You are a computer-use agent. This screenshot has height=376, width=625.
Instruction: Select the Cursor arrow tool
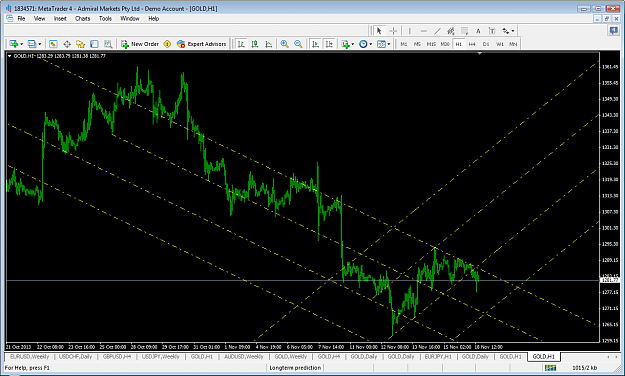379,31
